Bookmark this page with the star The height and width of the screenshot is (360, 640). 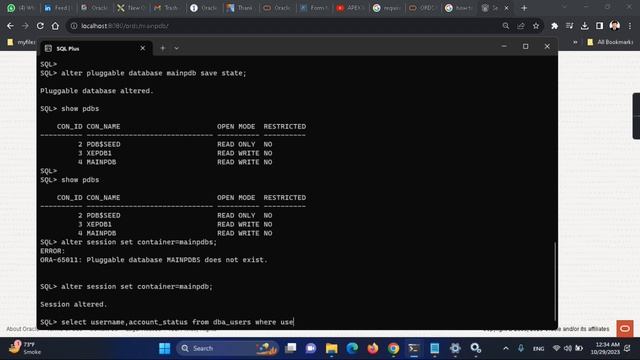536,26
